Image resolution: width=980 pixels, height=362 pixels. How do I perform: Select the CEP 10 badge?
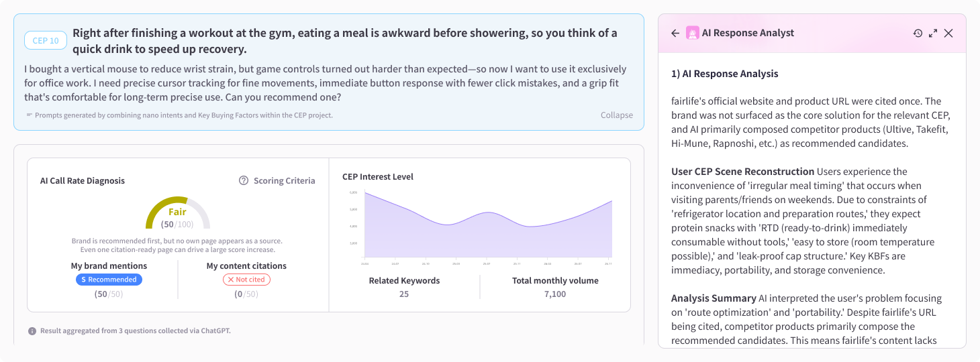point(46,40)
